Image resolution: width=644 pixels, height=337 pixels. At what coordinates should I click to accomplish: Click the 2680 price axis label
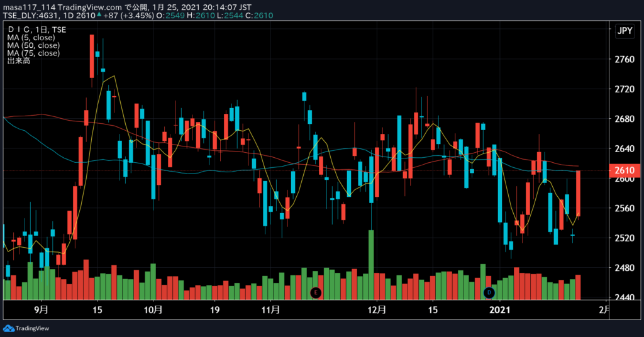click(x=625, y=119)
